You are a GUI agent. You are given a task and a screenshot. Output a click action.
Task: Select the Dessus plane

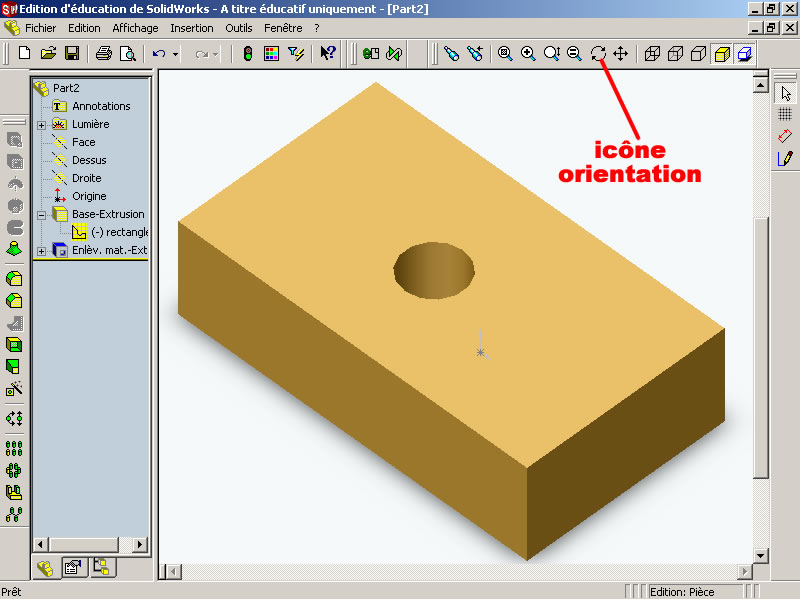89,160
